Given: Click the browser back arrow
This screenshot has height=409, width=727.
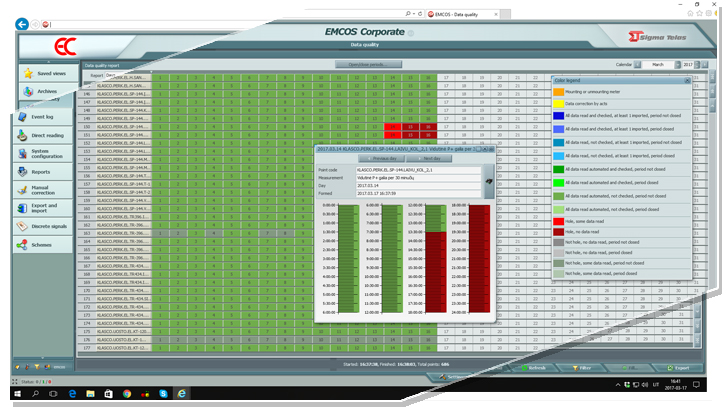Looking at the screenshot, I should click(22, 24).
